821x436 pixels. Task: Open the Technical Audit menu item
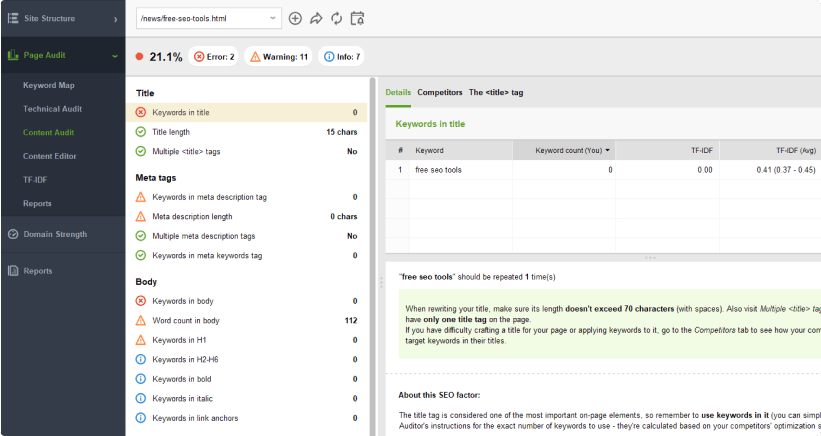pos(52,109)
